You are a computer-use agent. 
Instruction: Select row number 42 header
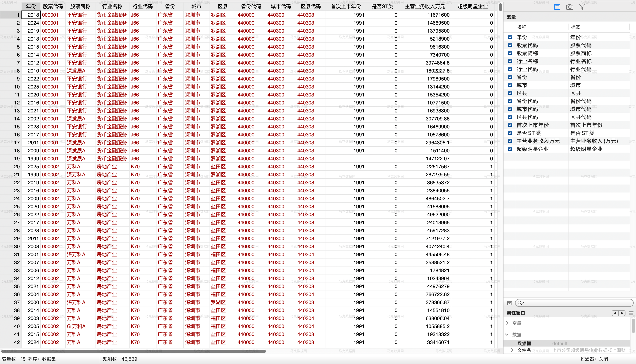tap(11, 342)
